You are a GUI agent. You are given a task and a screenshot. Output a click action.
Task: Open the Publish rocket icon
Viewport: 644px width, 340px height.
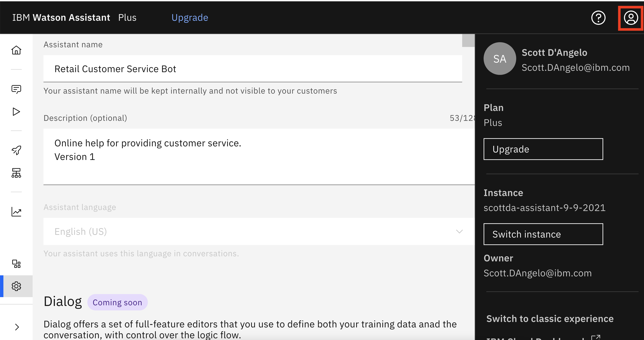(x=16, y=150)
